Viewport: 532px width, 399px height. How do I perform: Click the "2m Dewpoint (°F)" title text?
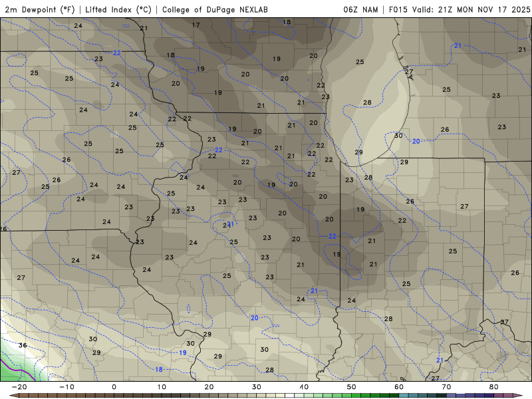point(40,9)
